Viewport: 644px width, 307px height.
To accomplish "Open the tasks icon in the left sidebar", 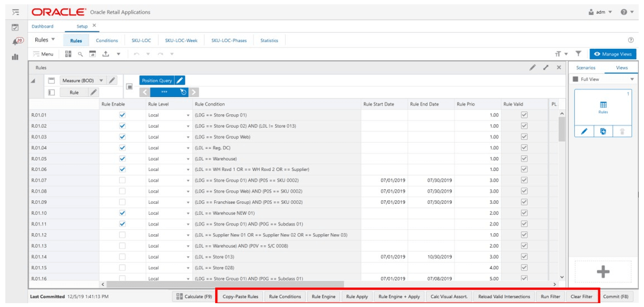I will click(x=15, y=27).
